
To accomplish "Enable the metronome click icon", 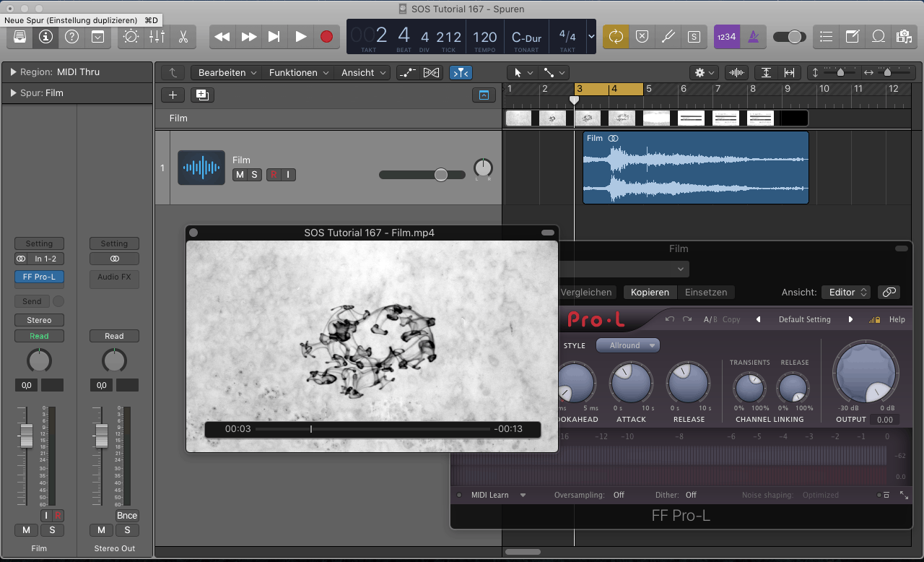I will (x=752, y=37).
